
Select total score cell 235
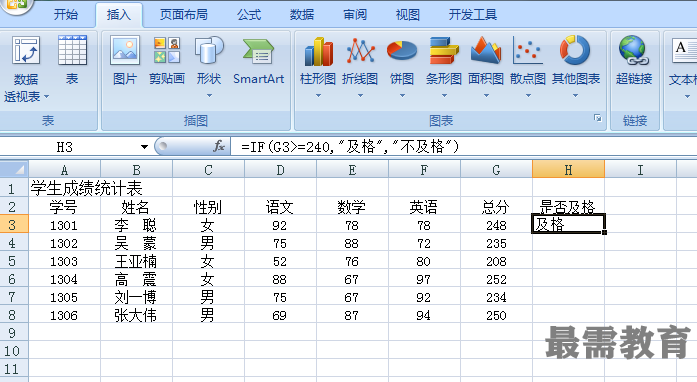pos(496,243)
